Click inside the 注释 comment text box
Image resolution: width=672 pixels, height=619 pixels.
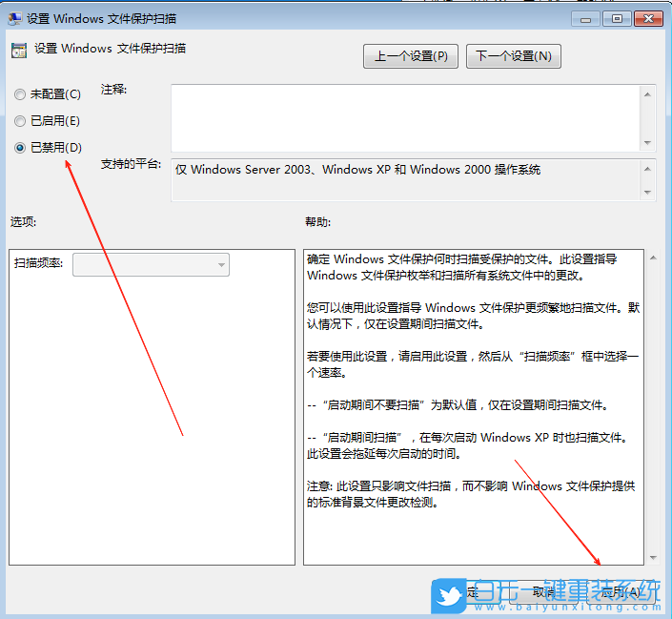coord(405,118)
